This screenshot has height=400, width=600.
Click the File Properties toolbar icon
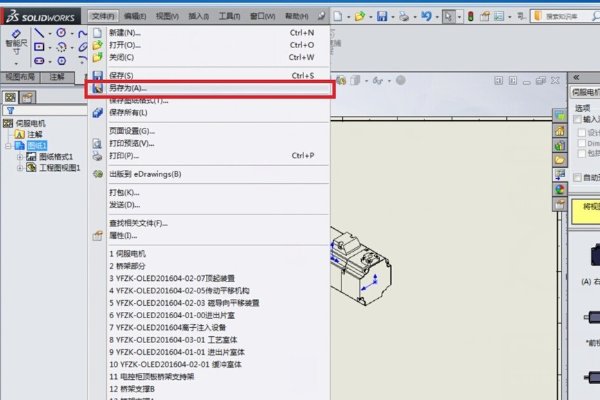point(485,16)
